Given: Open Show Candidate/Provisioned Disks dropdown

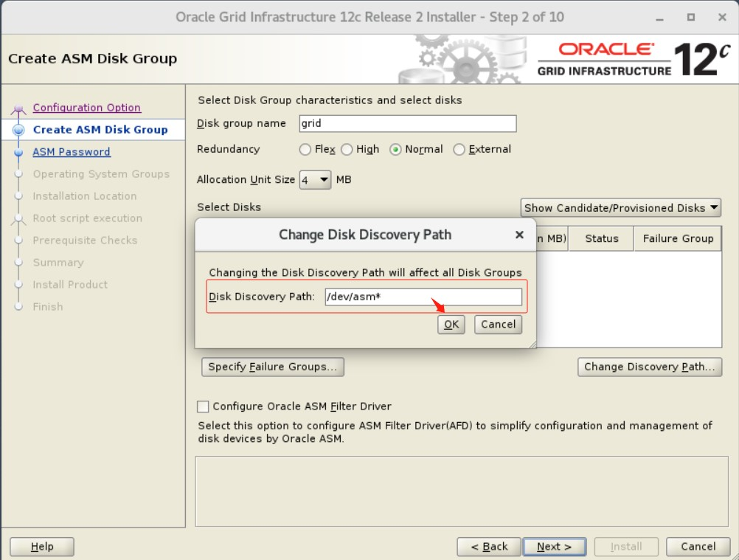Looking at the screenshot, I should [x=621, y=208].
